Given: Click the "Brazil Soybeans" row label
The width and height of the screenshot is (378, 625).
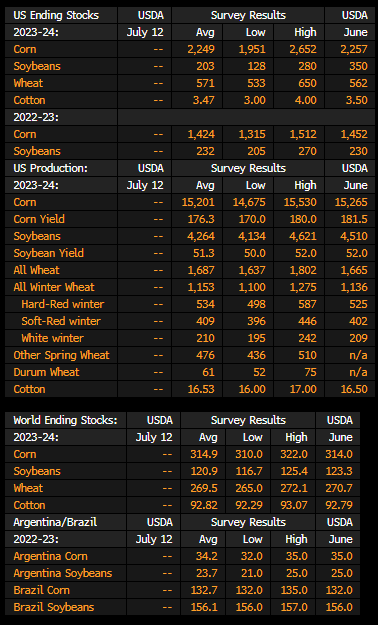Looking at the screenshot, I should [x=54, y=607].
